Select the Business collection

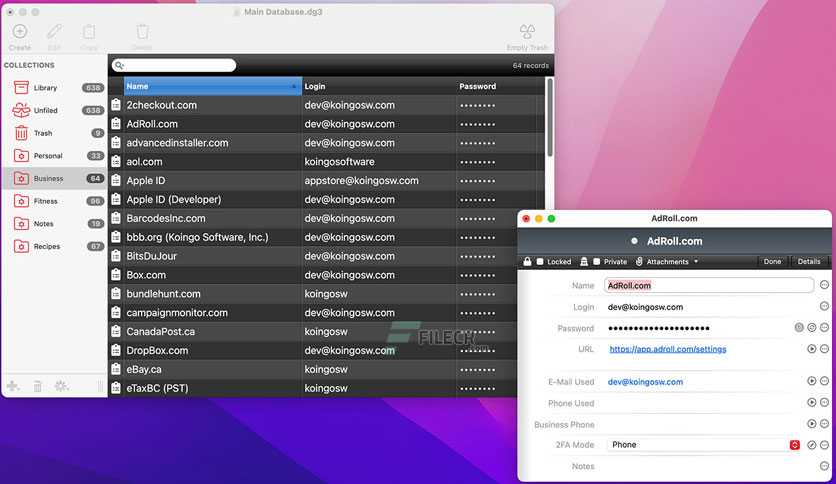tap(54, 178)
